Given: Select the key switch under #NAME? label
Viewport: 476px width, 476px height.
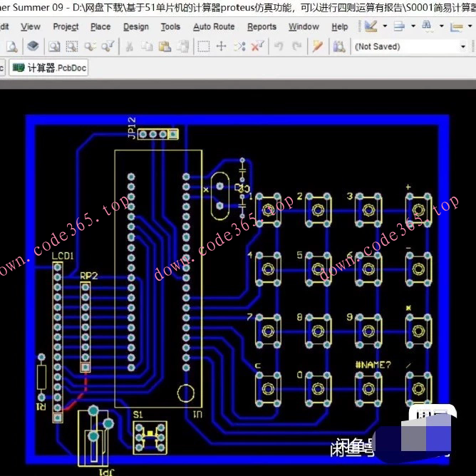Looking at the screenshot, I should pos(368,389).
